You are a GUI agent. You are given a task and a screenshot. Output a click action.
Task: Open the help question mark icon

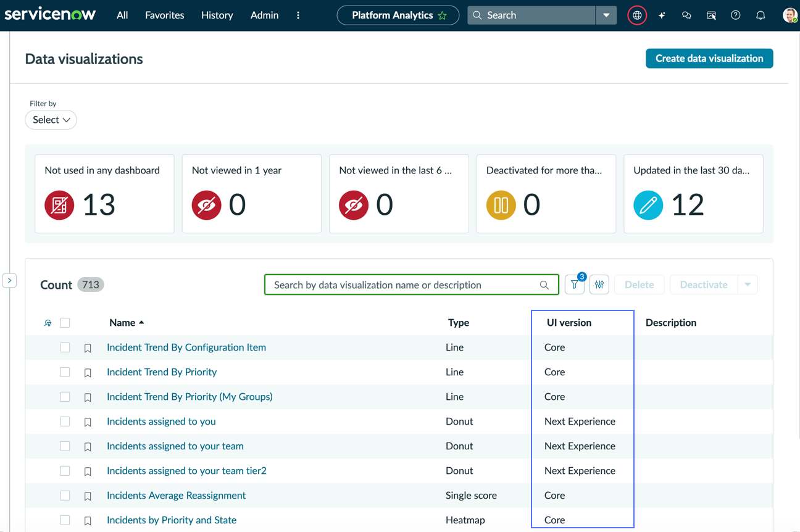(736, 15)
